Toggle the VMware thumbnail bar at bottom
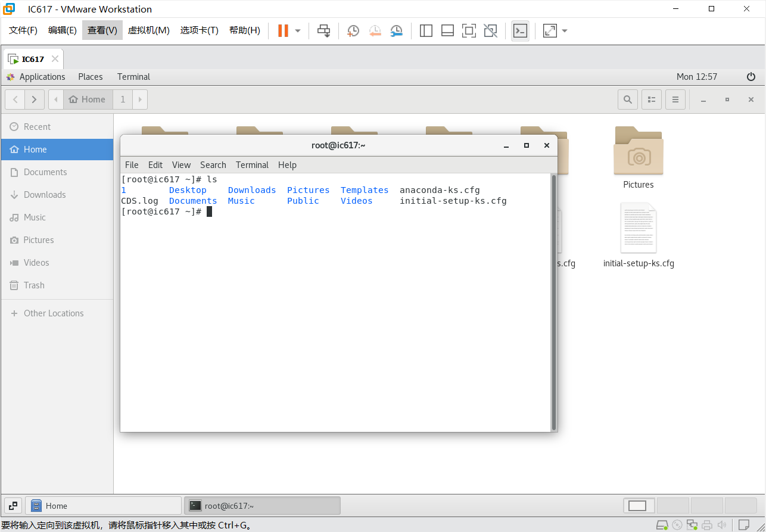This screenshot has width=766, height=532. click(x=447, y=30)
